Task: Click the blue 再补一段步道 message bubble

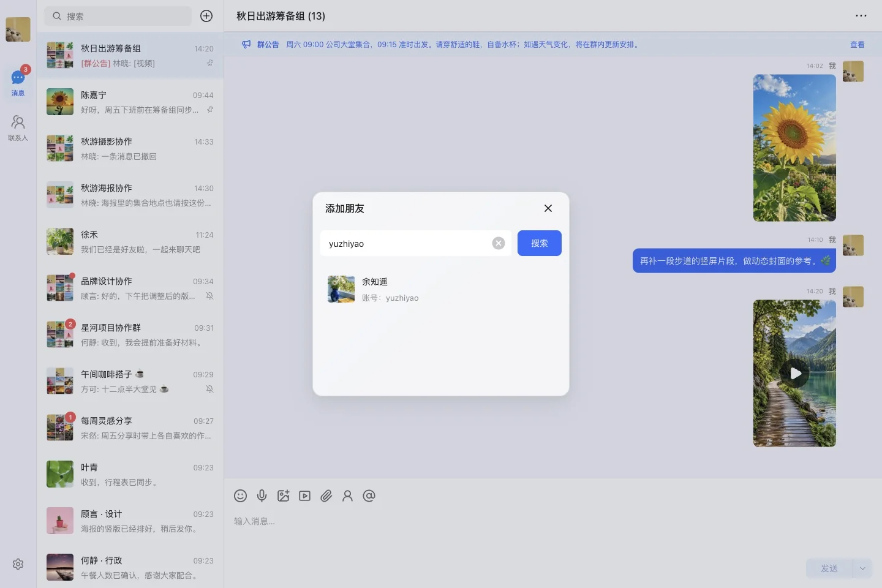Action: click(x=734, y=260)
